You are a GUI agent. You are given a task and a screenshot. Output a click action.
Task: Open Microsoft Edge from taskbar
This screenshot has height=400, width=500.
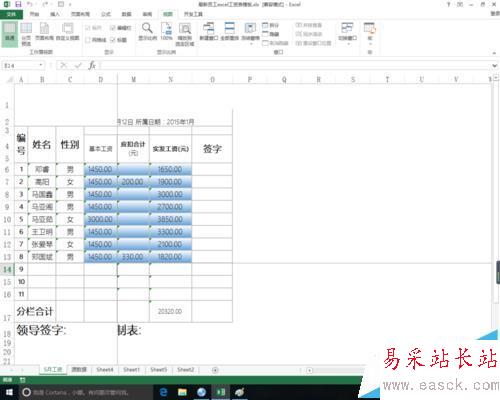click(163, 392)
